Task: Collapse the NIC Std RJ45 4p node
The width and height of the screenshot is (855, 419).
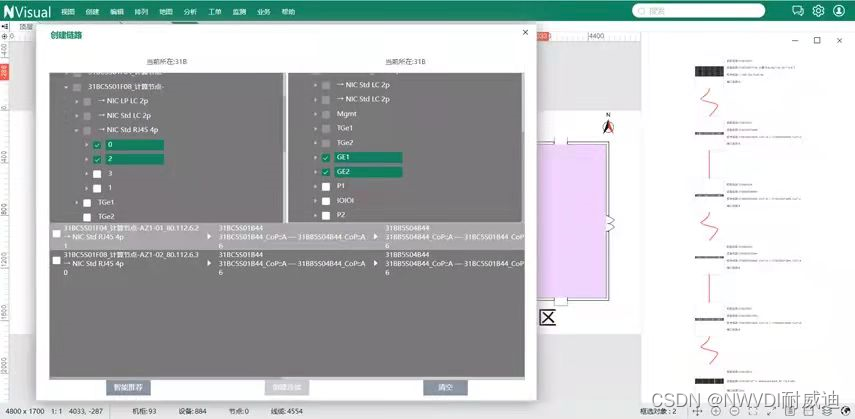Action: [76, 130]
